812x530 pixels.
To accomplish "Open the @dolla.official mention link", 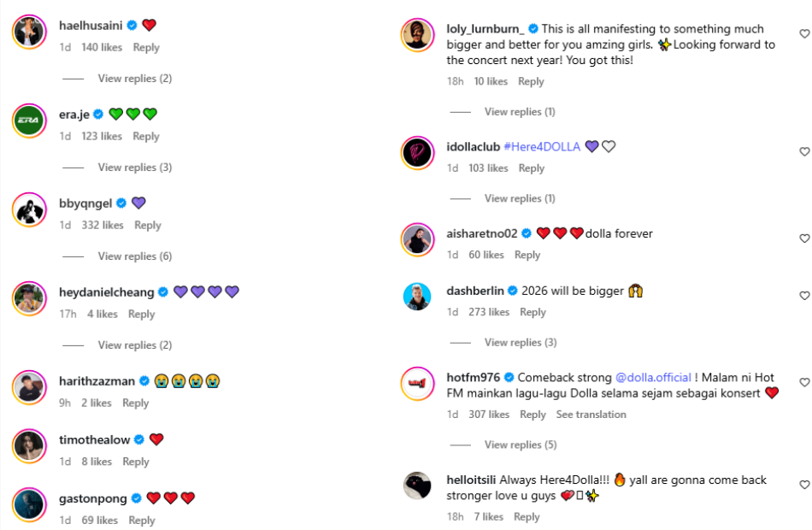I will pyautogui.click(x=653, y=378).
